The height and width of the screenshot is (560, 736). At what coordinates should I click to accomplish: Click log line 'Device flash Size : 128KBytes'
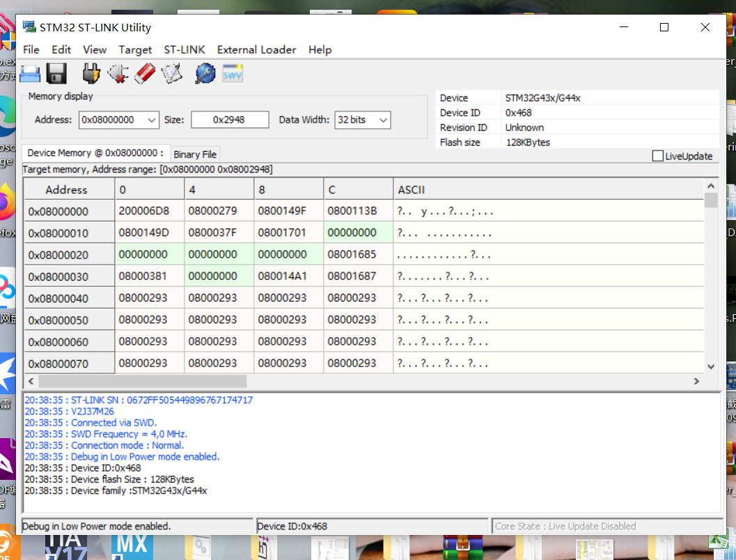[x=109, y=479]
